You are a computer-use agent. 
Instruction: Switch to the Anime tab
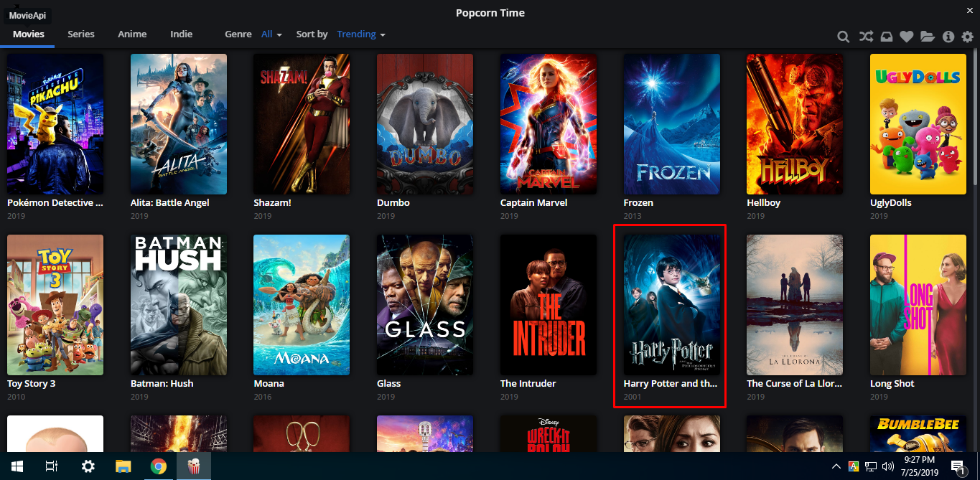(x=132, y=34)
